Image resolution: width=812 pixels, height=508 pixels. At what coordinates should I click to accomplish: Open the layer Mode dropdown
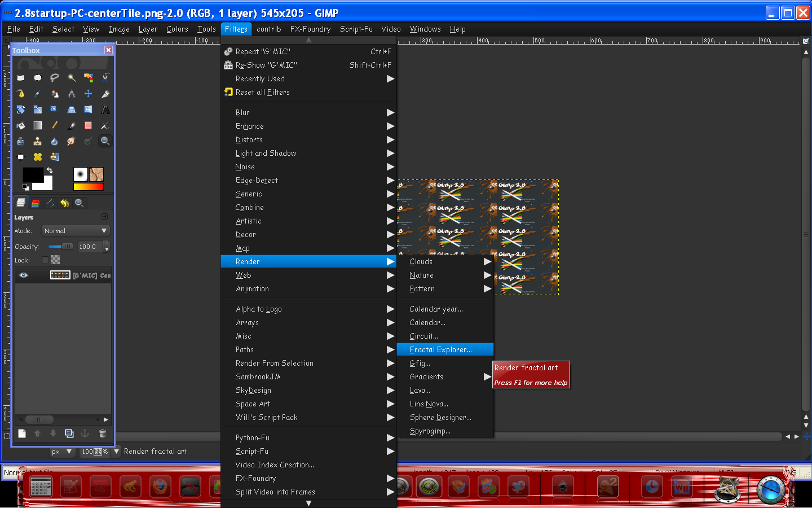pos(76,231)
